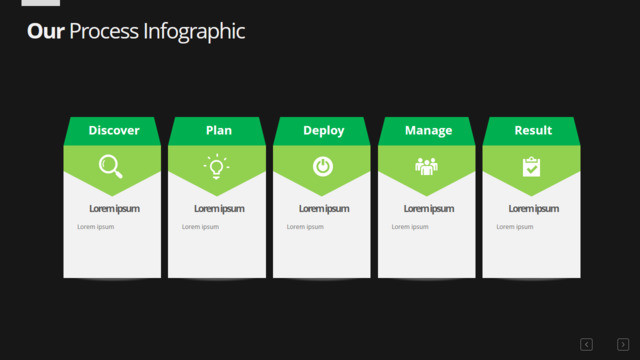Click the power icon under Deploy

[323, 167]
